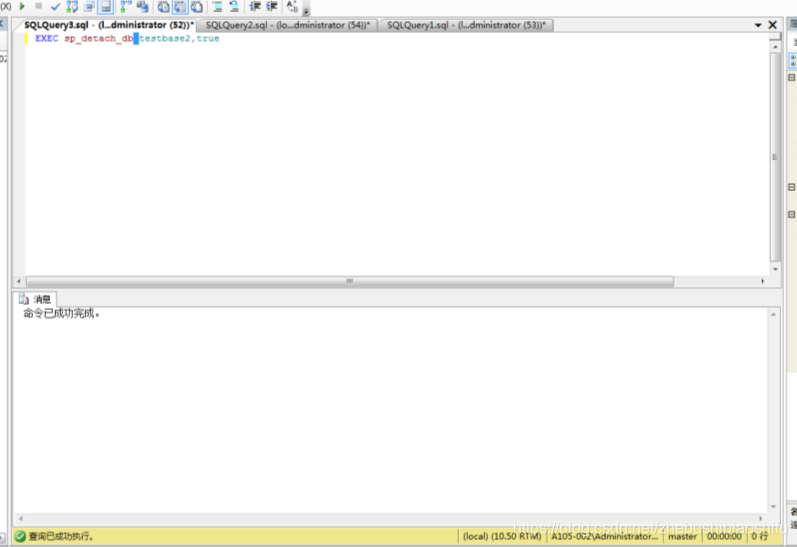Click the editor horizontal scrollbar thumb
This screenshot has width=797, height=547.
coord(350,281)
